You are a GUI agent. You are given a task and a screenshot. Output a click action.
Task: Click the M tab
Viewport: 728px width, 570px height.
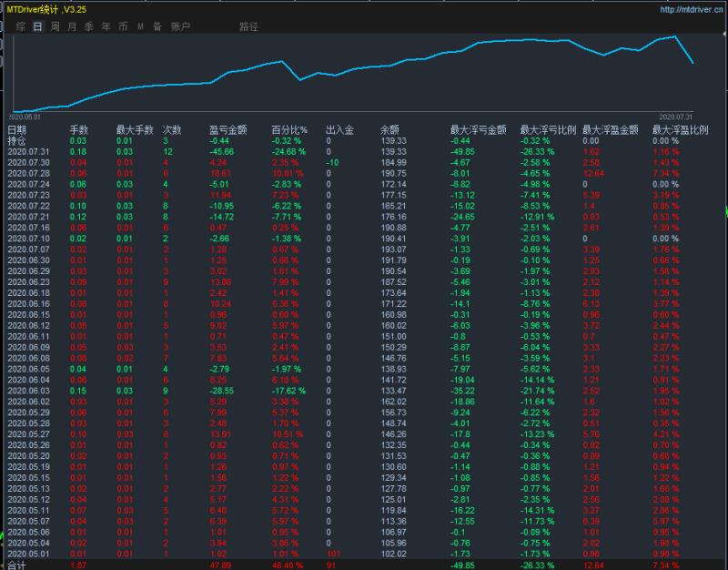click(140, 26)
